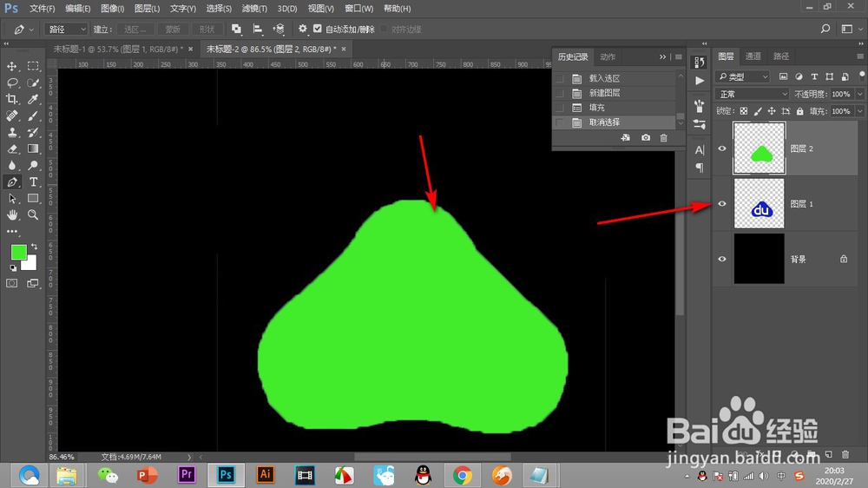
Task: Switch to the 通道 tab
Action: click(753, 56)
